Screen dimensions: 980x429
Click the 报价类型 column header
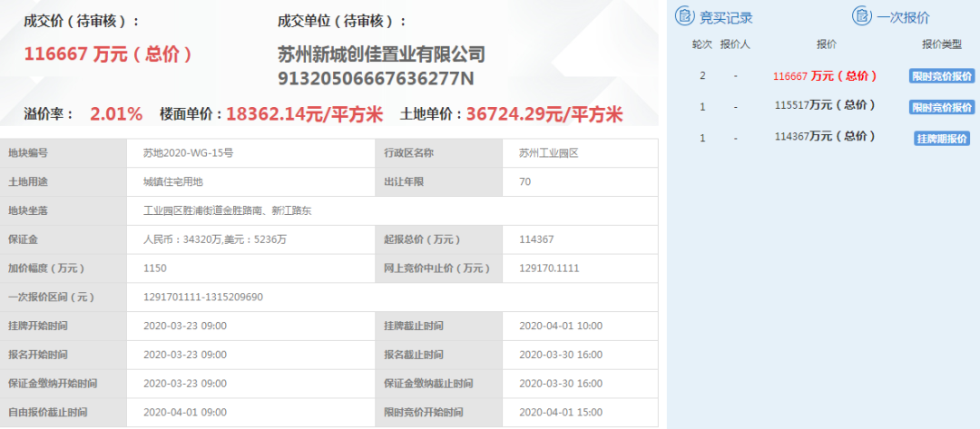(942, 44)
